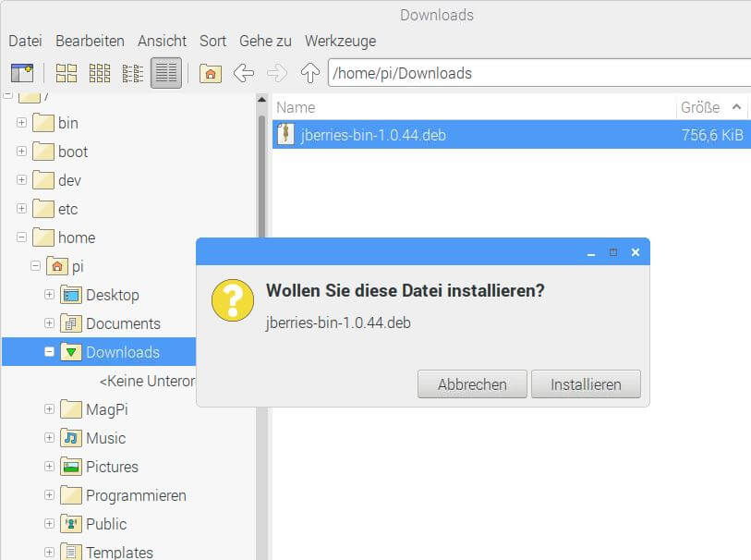751x560 pixels.
Task: Switch to thumbnail view mode
Action: coord(100,73)
